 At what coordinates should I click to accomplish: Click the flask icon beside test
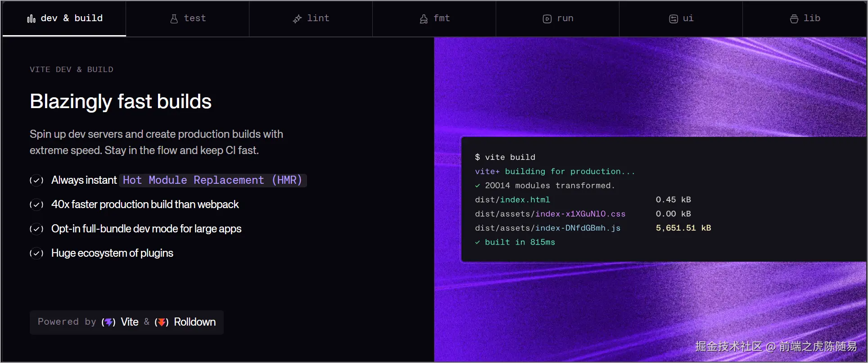(174, 18)
